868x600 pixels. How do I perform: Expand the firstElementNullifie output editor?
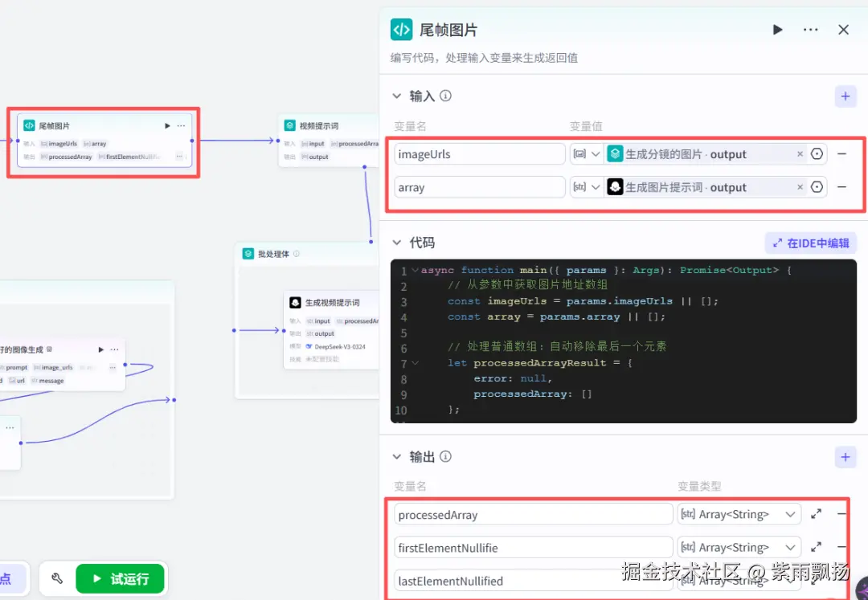[816, 548]
